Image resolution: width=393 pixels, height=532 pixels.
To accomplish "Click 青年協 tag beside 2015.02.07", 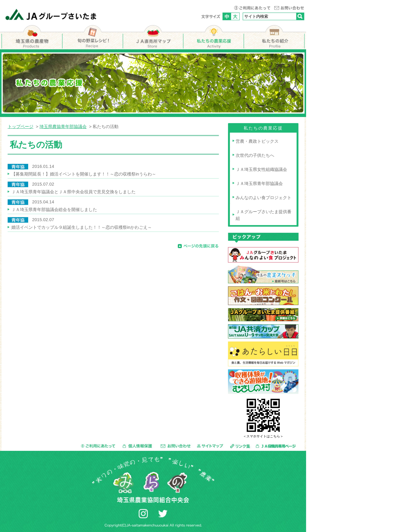I will point(18,220).
